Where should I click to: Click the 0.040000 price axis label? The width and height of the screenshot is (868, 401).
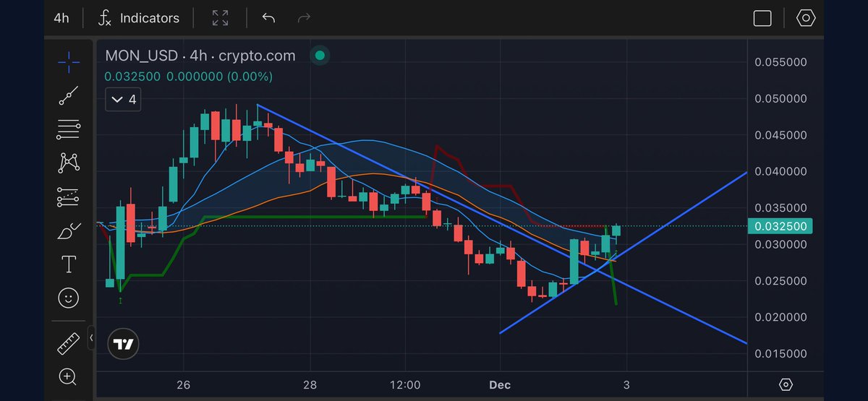pos(780,171)
